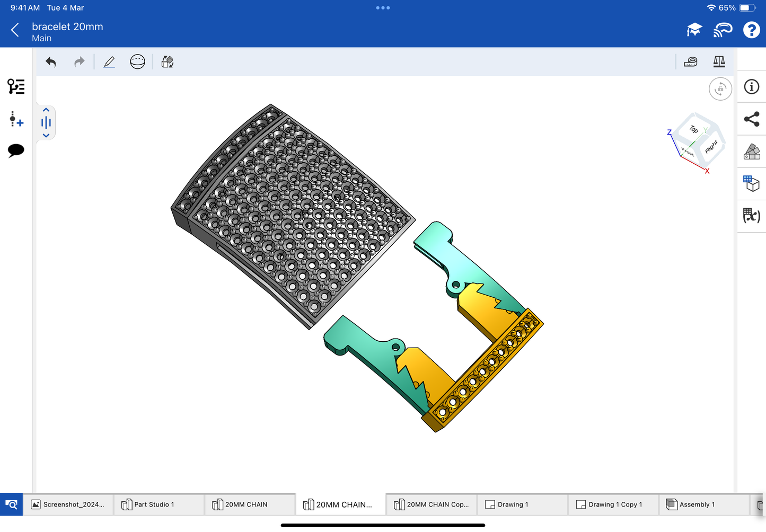Open the tab search manager
Image resolution: width=766 pixels, height=532 pixels.
[11, 504]
